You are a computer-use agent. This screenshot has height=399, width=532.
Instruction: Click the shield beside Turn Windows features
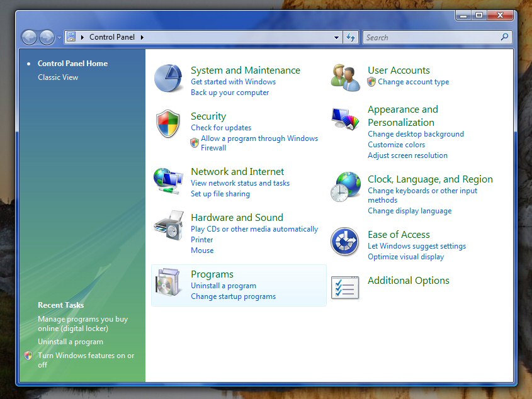[x=28, y=355]
